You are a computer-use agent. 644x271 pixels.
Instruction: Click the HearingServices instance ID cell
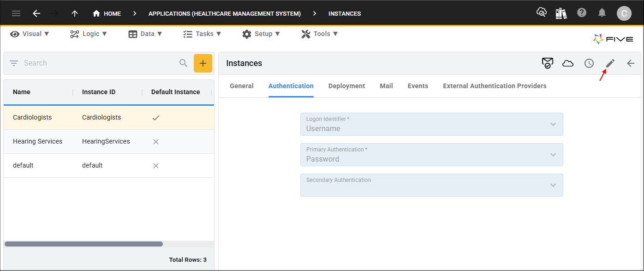pos(106,141)
